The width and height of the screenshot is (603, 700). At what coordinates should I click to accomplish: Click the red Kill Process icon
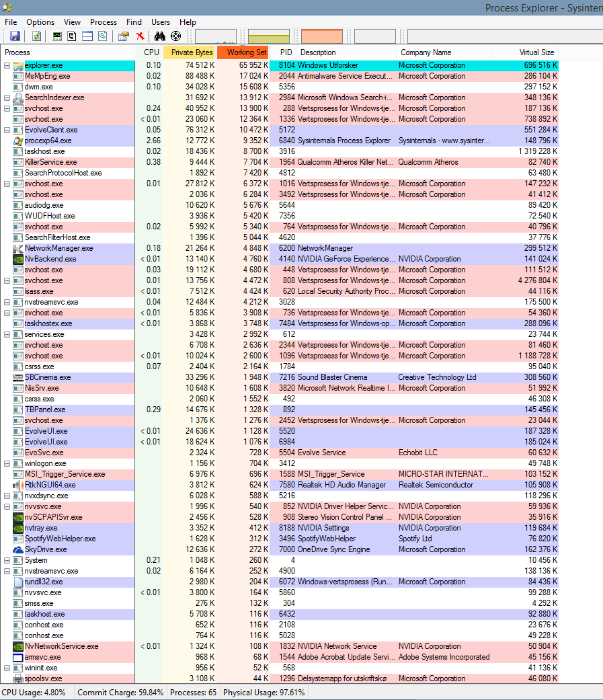[140, 36]
